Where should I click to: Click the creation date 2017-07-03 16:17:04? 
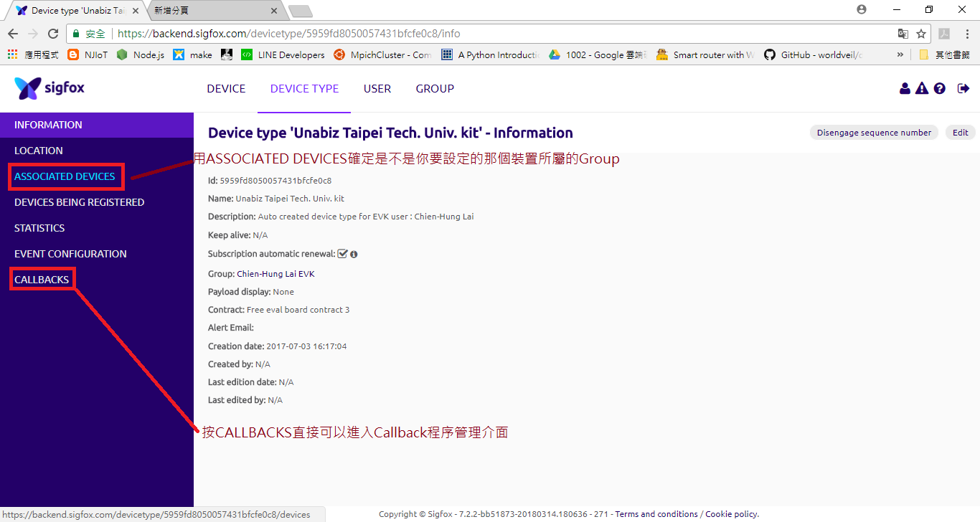pyautogui.click(x=306, y=346)
